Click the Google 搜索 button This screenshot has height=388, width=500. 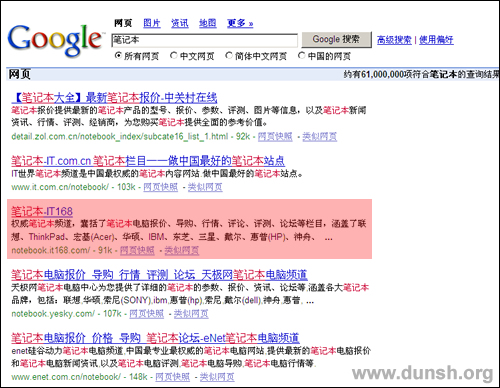336,39
